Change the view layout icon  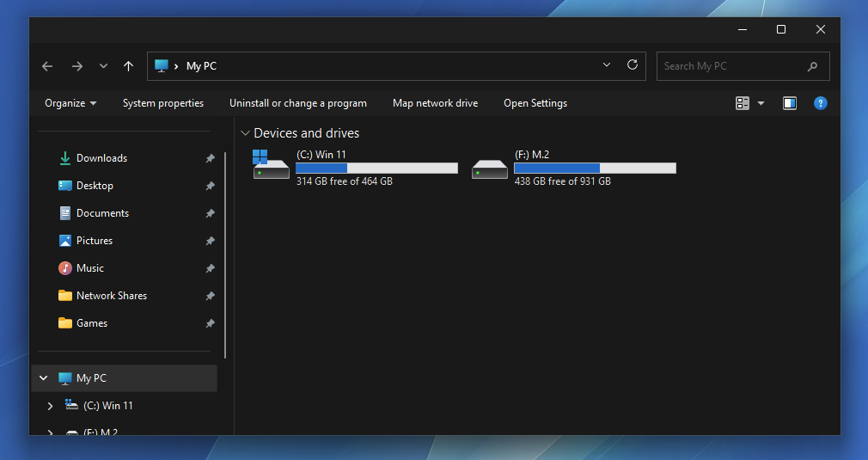(x=743, y=103)
